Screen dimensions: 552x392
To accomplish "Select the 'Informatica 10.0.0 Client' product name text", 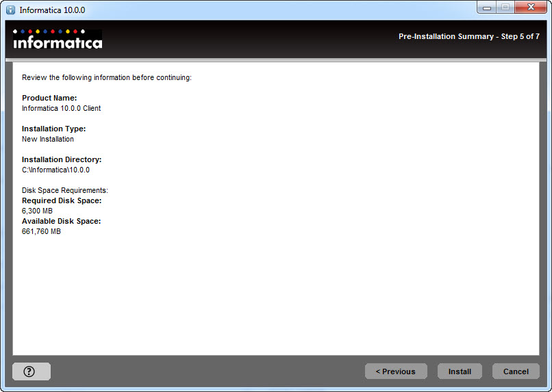I will tap(61, 108).
